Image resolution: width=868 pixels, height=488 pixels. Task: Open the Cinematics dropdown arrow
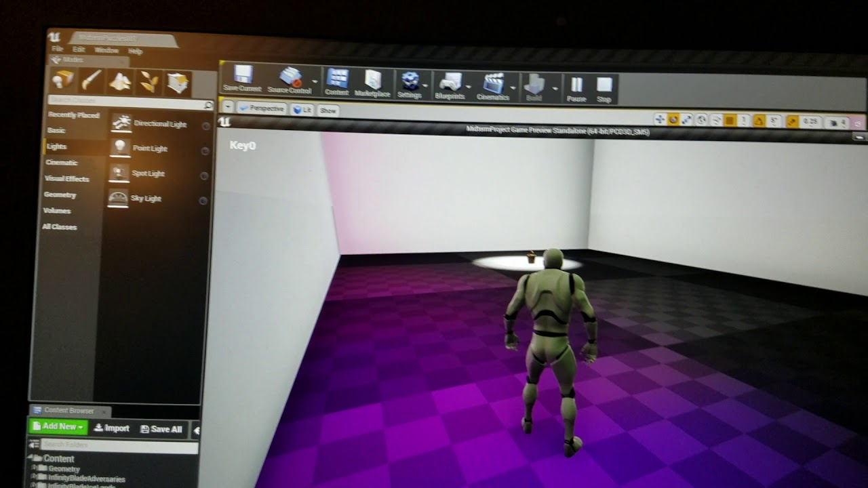point(513,87)
